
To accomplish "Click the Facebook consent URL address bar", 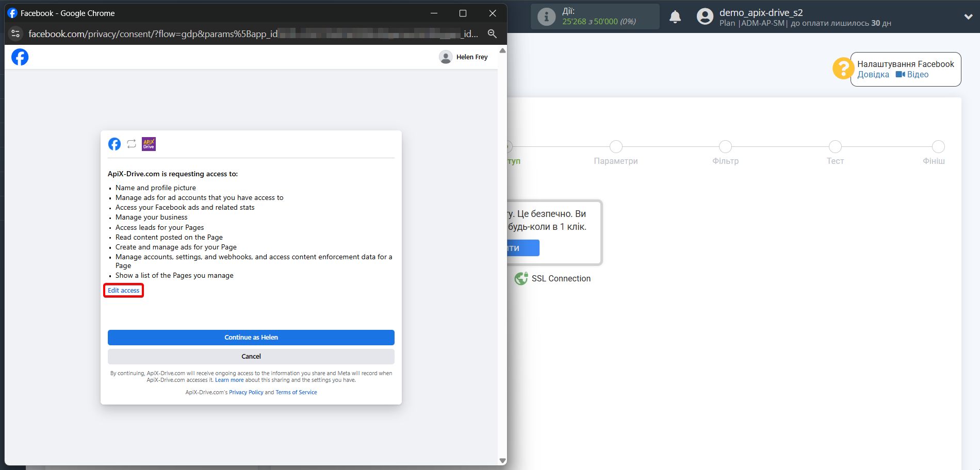I will coord(253,34).
